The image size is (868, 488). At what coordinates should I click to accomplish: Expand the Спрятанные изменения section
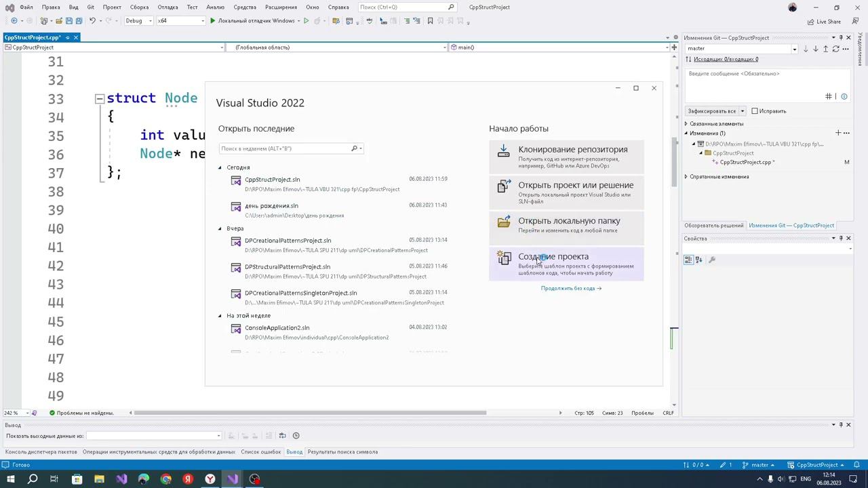click(x=686, y=177)
